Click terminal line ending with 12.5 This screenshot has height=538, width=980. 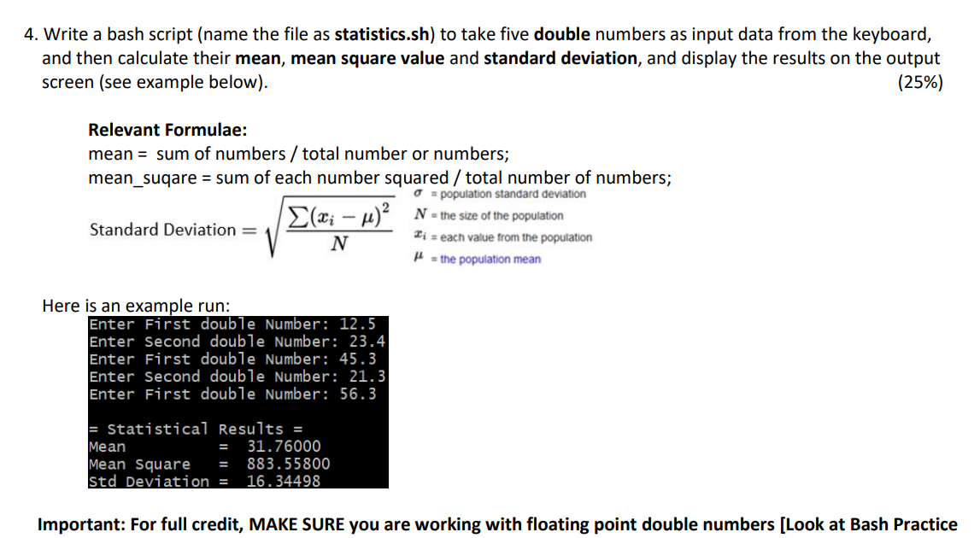tap(232, 325)
